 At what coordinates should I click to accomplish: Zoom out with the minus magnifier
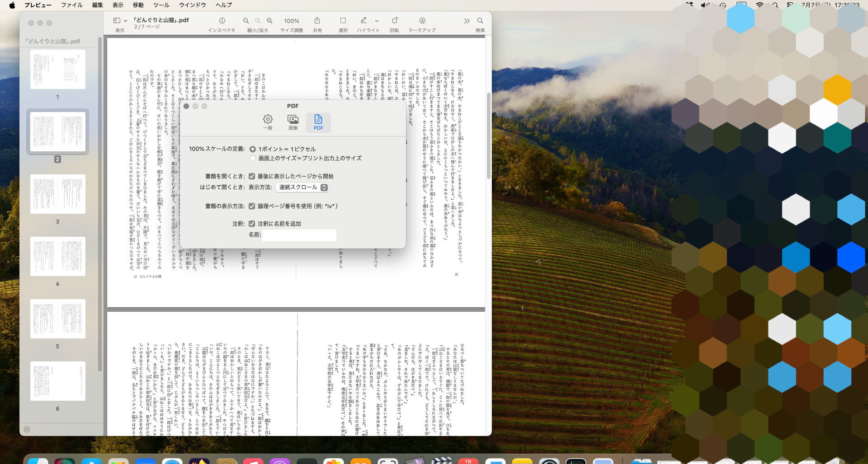point(246,20)
